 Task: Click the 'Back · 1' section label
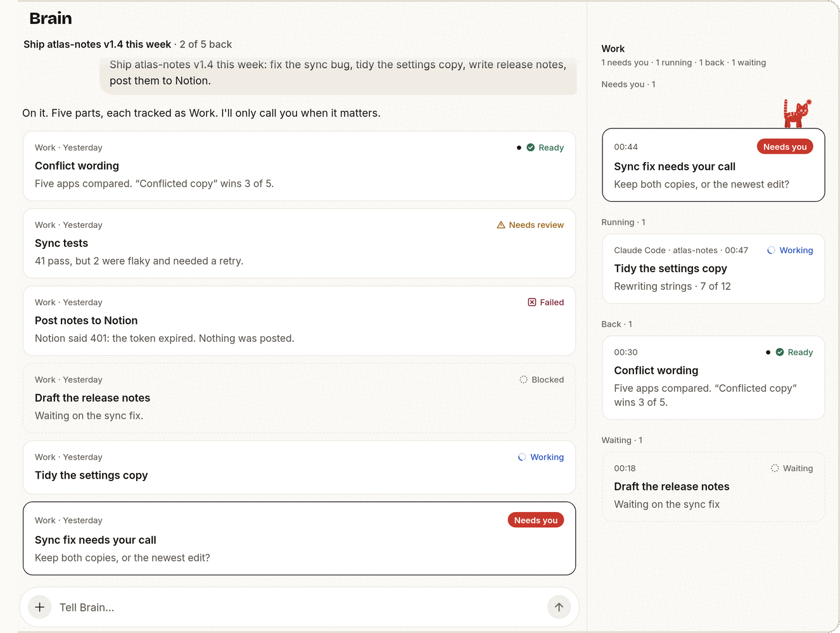tap(616, 324)
